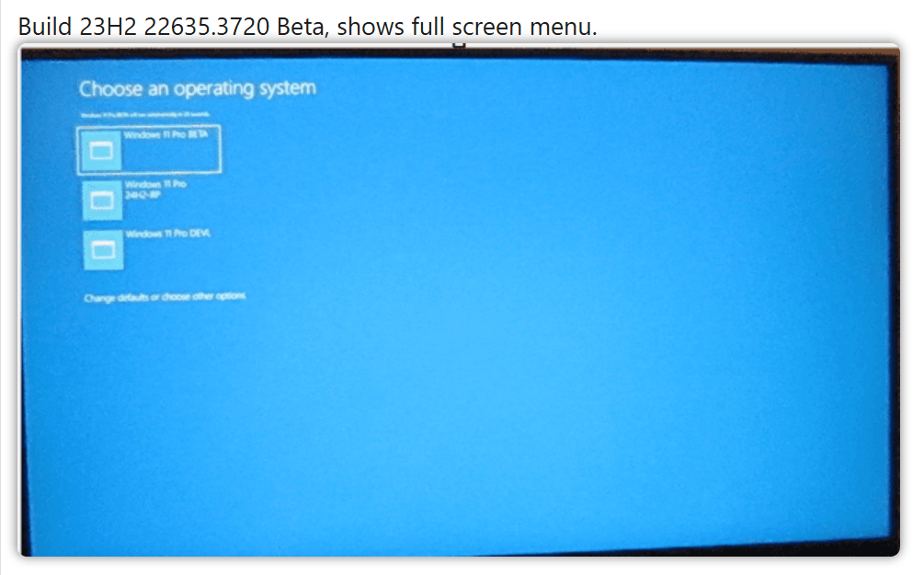Click the automatic boot countdown message text
The image size is (924, 575).
tap(145, 114)
